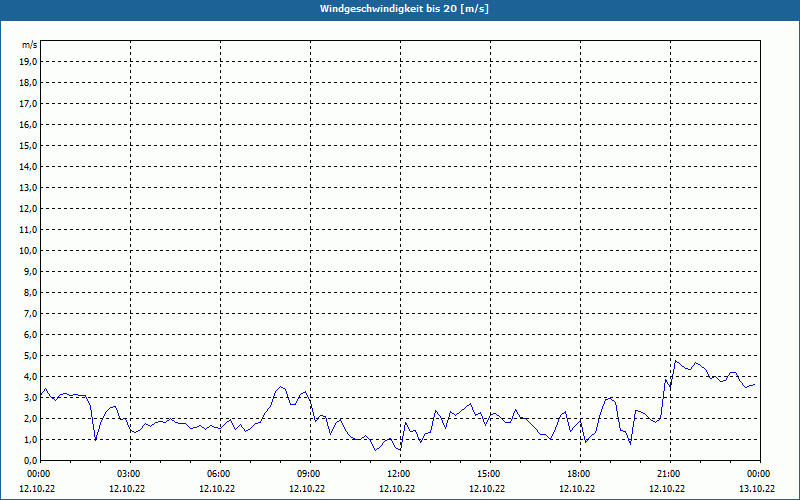Screen dimensions: 800x500
Task: Pick the "15:00" time label
Action: click(490, 474)
